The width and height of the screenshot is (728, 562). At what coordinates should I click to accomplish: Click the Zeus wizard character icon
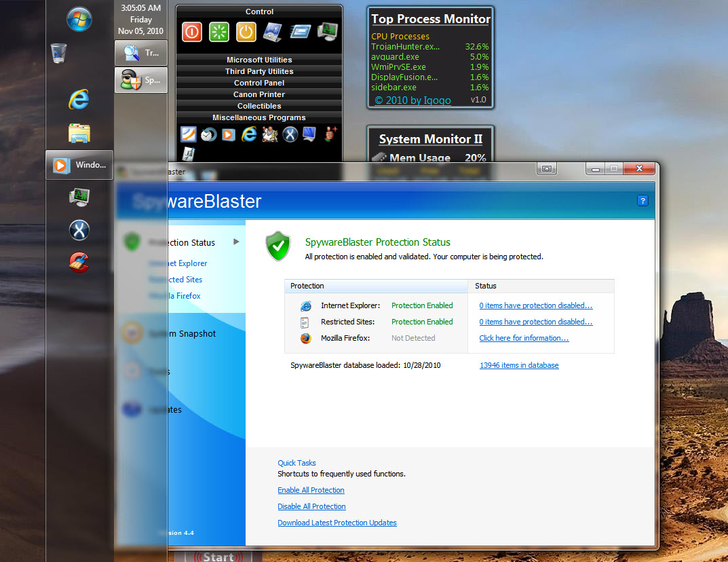(x=270, y=134)
